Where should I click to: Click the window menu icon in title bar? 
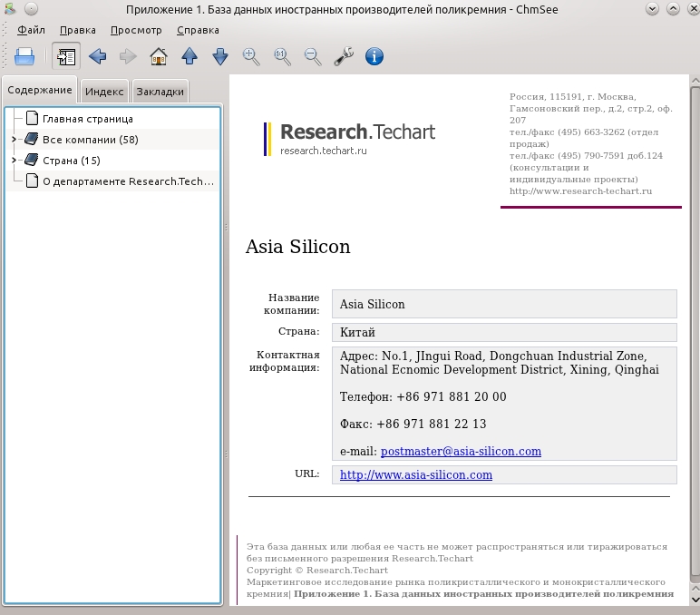(10, 8)
